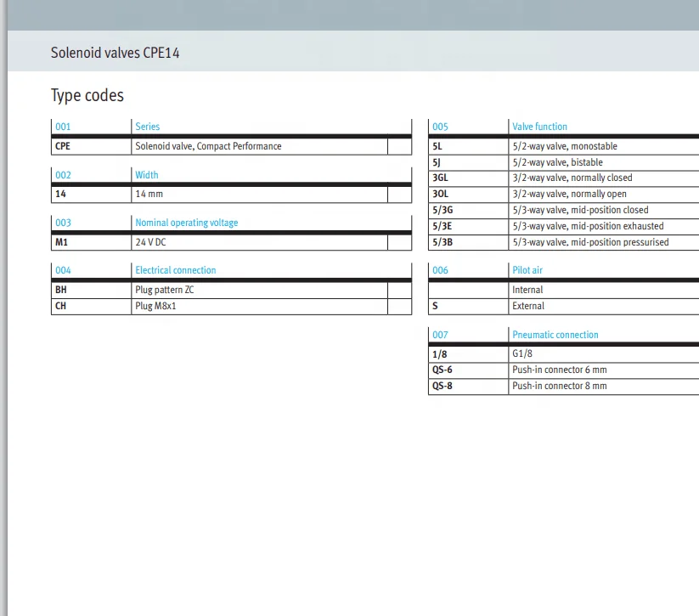Viewport: 699px width, 616px height.
Task: Click the 'Nominal operating voltage' header
Action: tap(186, 222)
